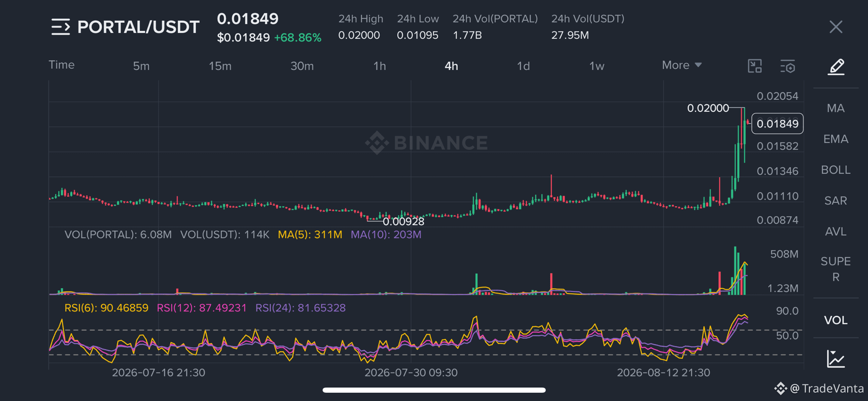The image size is (868, 401).
Task: Click the 24h High value 0.02000
Action: (x=359, y=35)
